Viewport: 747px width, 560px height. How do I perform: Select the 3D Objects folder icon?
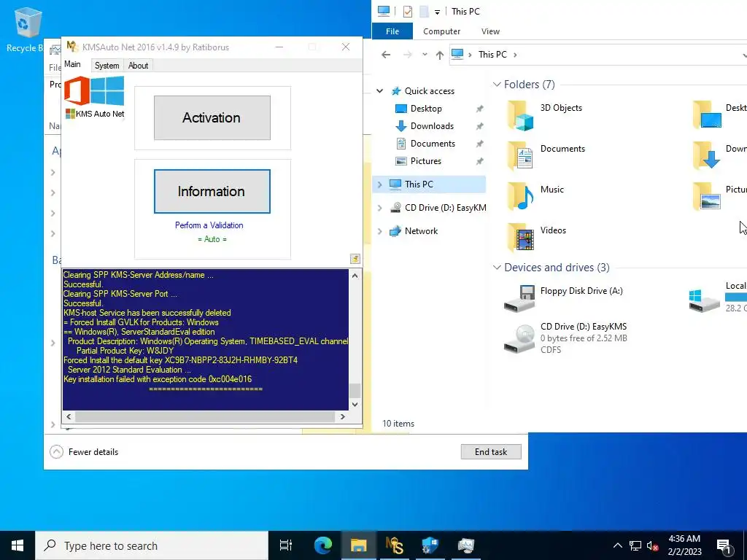point(520,116)
